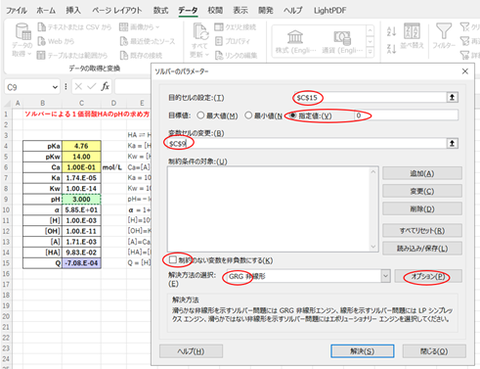The height and width of the screenshot is (369, 480).
Task: Open the File (ファイル) tab
Action: [x=16, y=11]
